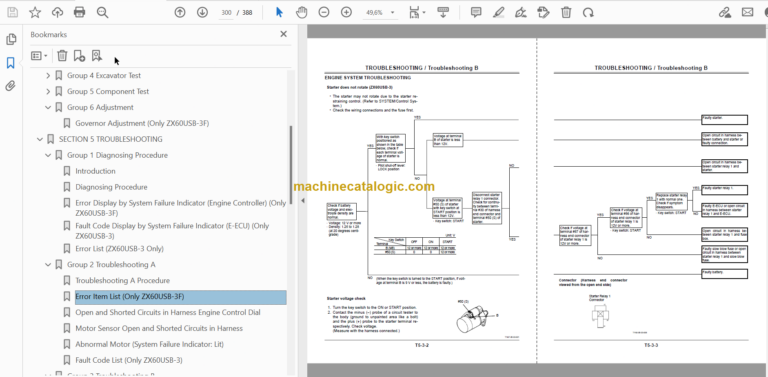Activate the Selection arrow tool

pyautogui.click(x=279, y=12)
